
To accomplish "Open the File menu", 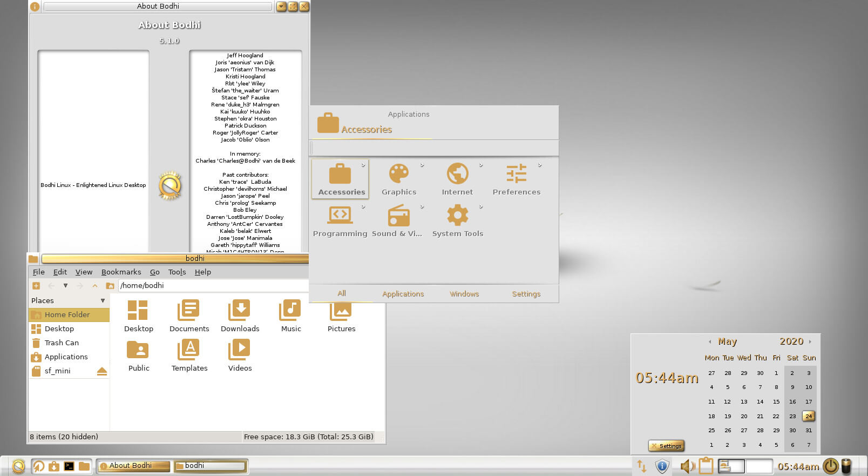I will tap(38, 272).
